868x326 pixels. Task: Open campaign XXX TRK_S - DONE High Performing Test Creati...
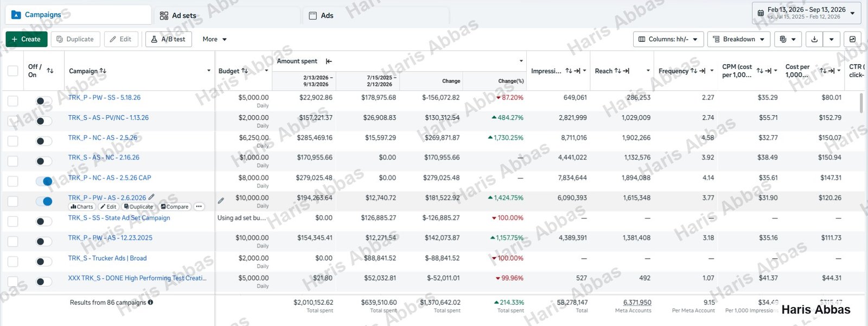137,278
